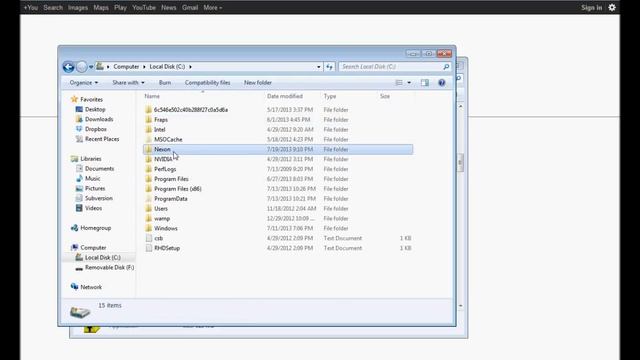Image resolution: width=640 pixels, height=360 pixels.
Task: Open the Documents library
Action: [x=100, y=169]
